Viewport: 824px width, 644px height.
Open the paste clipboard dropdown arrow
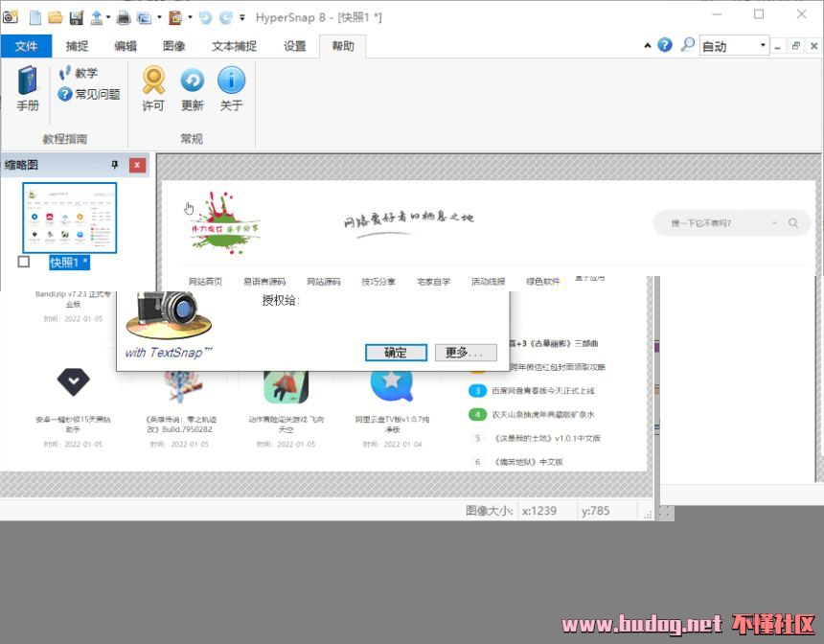[190, 17]
